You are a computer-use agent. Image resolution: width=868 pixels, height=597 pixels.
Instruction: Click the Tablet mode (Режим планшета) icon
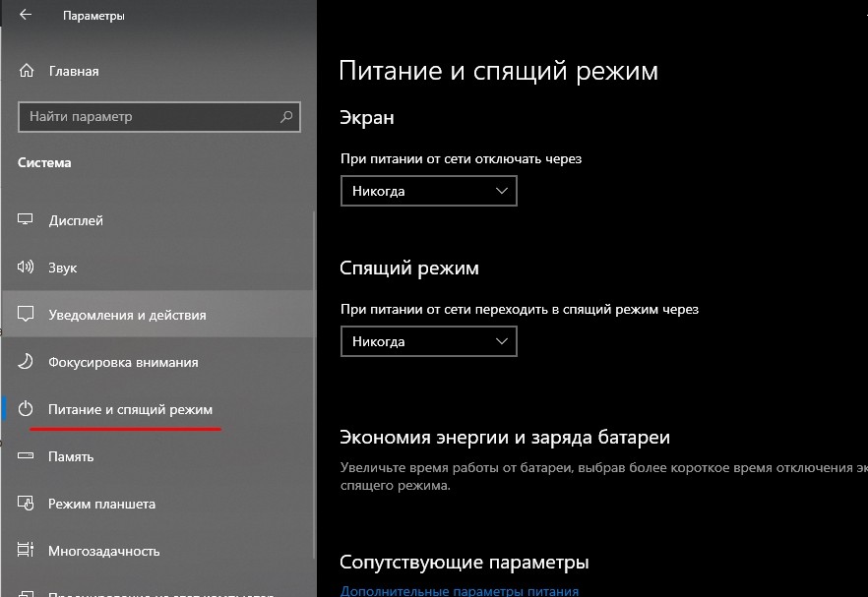27,504
